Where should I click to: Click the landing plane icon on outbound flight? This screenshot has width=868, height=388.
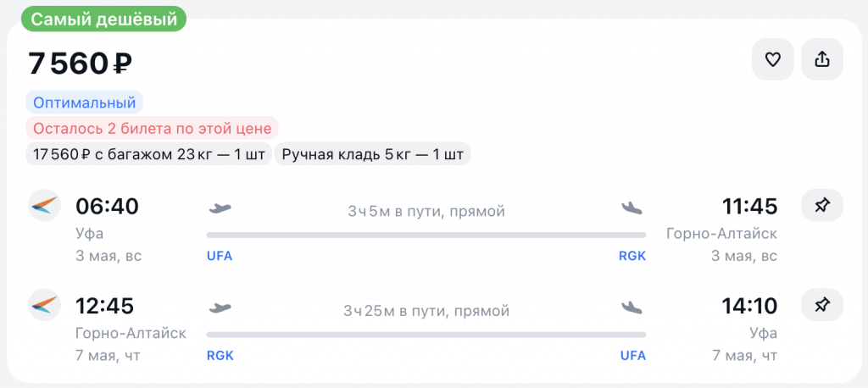coord(632,208)
